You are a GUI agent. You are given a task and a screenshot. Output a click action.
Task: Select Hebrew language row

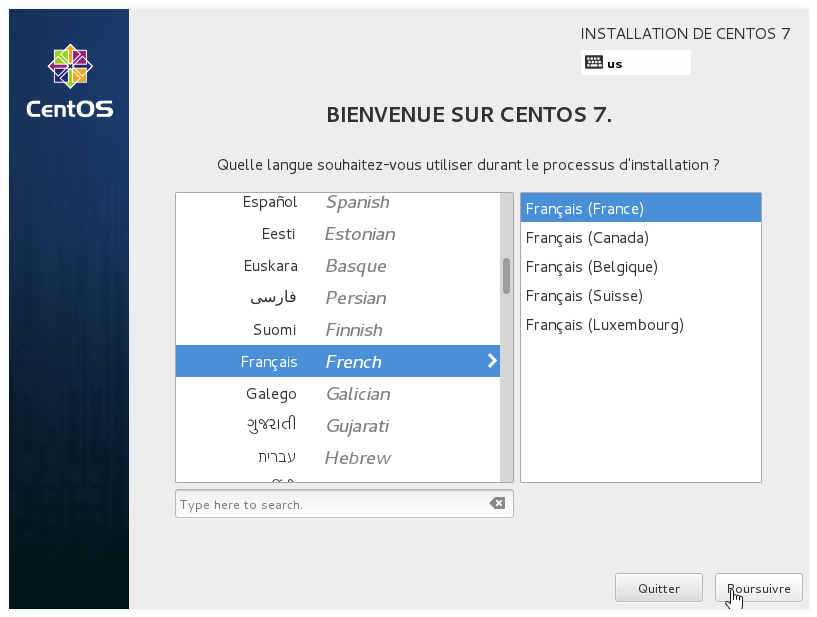[338, 458]
